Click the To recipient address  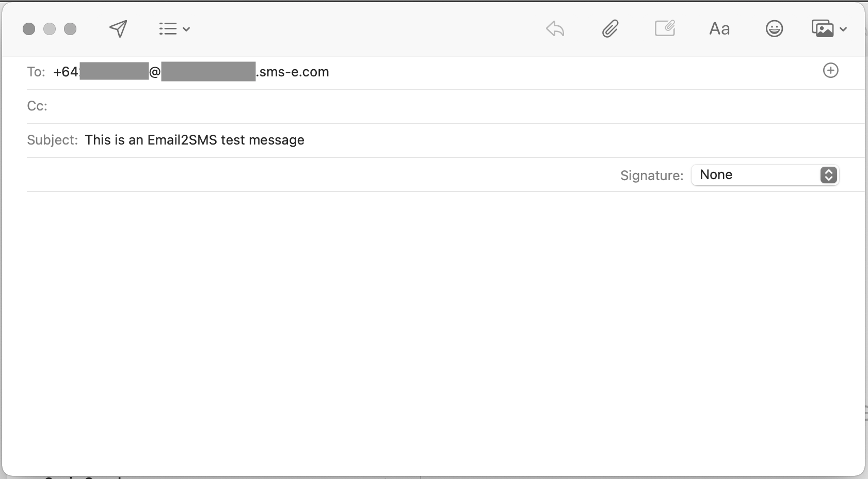tap(191, 72)
